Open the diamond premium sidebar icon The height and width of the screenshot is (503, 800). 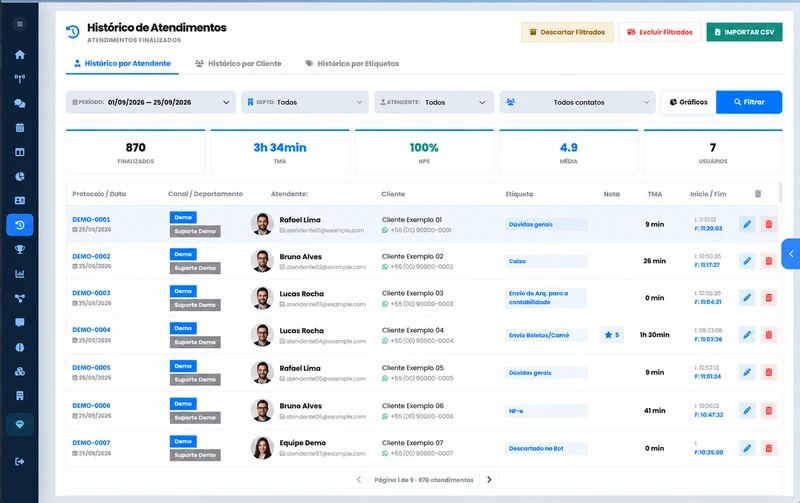[19, 424]
